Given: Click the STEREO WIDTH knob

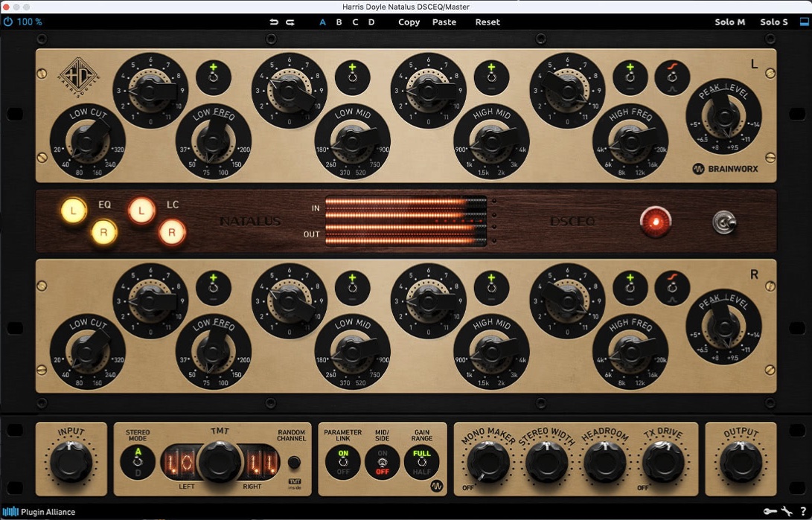Looking at the screenshot, I should (x=546, y=462).
